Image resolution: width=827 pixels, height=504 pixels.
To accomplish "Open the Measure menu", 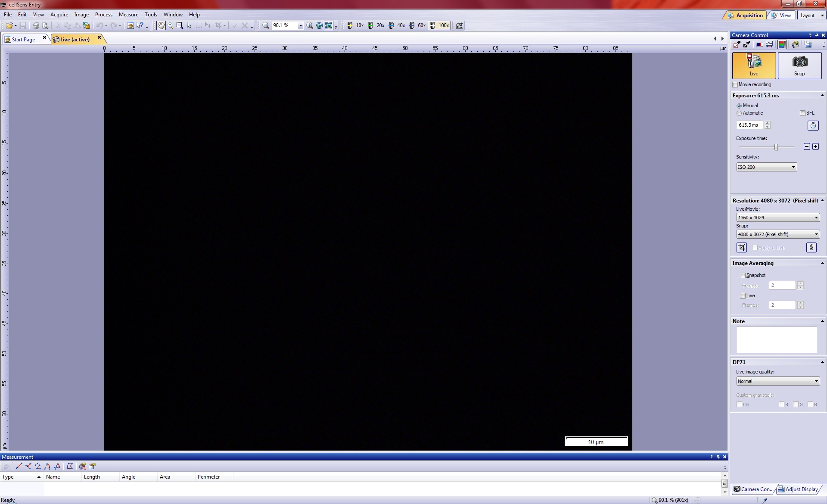I will click(128, 15).
